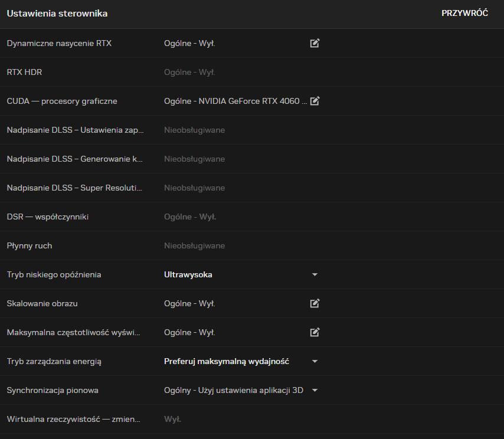Viewport: 504px width, 439px height.
Task: Select the Płynny ruch setting label
Action: (29, 245)
